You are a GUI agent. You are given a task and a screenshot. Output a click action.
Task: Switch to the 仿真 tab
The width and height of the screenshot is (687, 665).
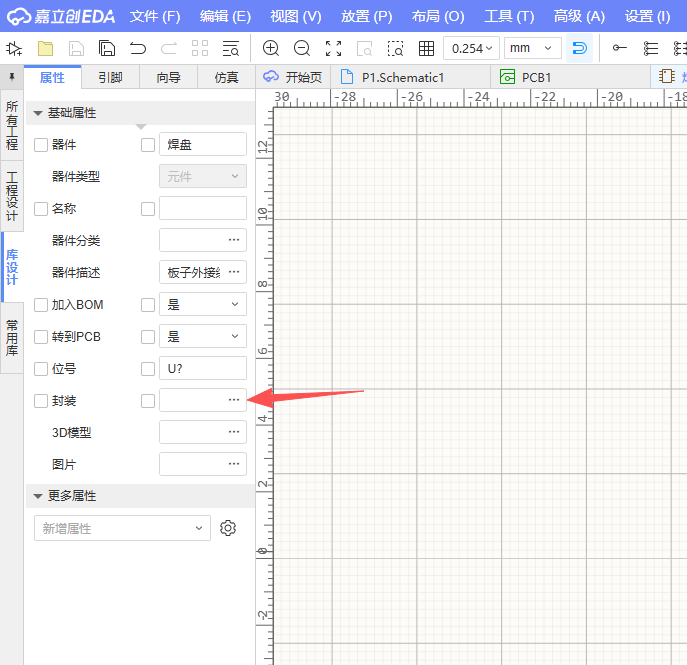pyautogui.click(x=227, y=78)
